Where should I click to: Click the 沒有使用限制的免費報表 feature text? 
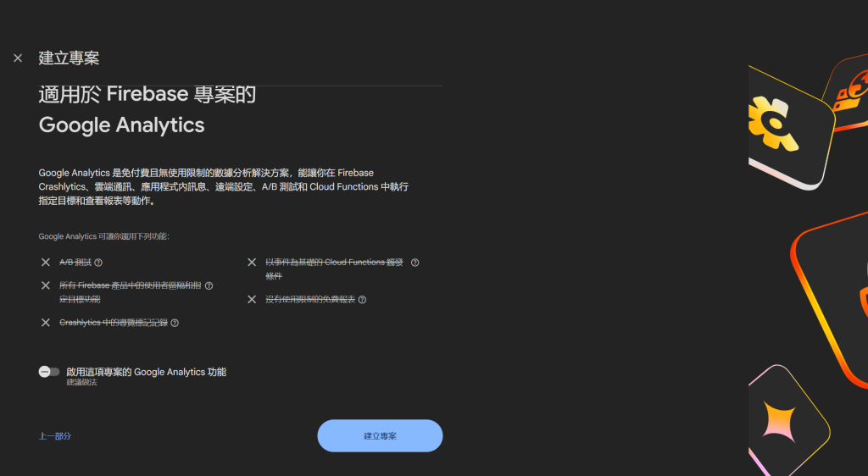[x=310, y=300]
